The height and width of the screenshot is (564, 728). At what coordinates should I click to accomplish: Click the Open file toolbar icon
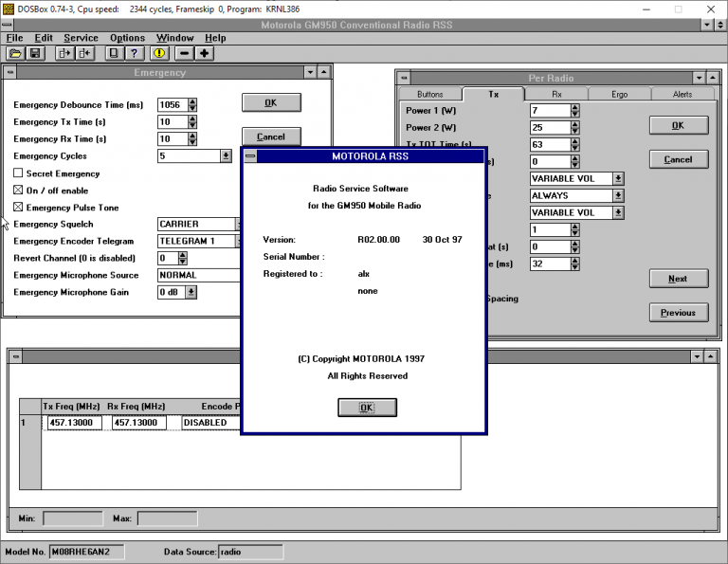coord(16,53)
